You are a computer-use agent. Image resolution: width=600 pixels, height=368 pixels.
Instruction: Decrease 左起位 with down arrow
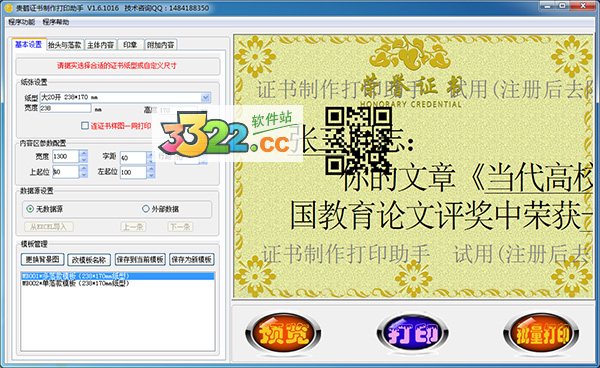coord(151,175)
